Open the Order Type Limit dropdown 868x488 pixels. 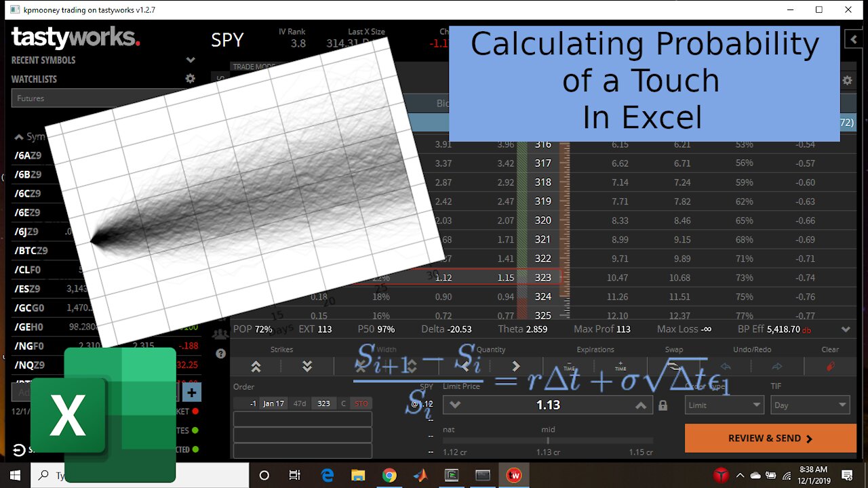point(724,405)
